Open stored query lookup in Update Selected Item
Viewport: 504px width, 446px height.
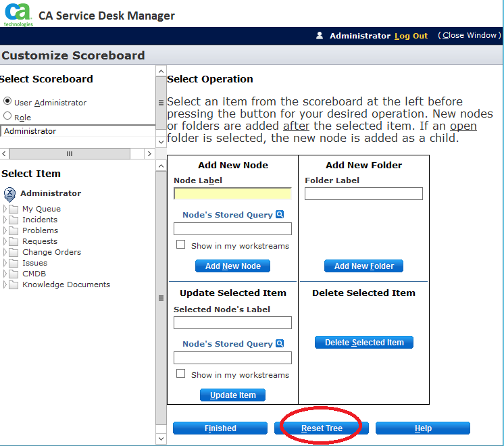pyautogui.click(x=280, y=344)
